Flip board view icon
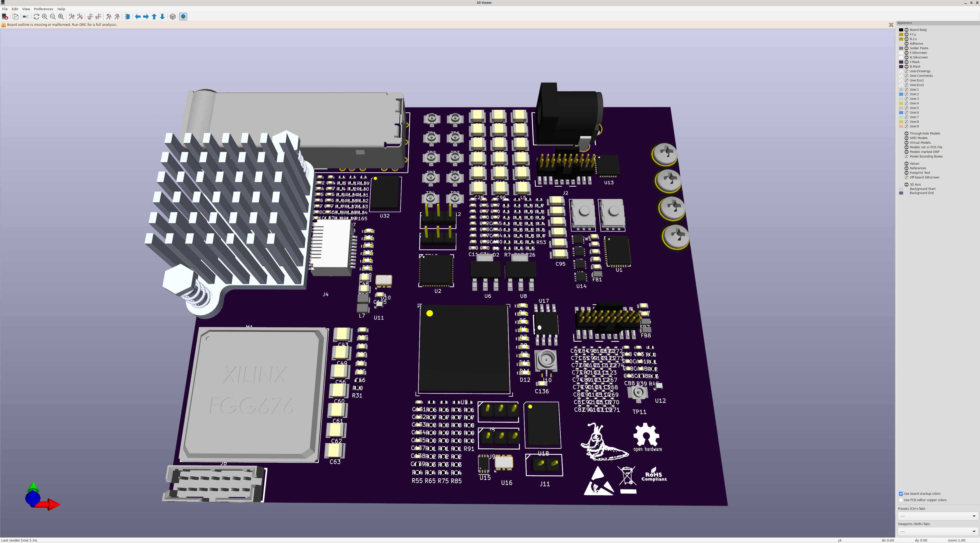The height and width of the screenshot is (543, 980). [x=127, y=17]
